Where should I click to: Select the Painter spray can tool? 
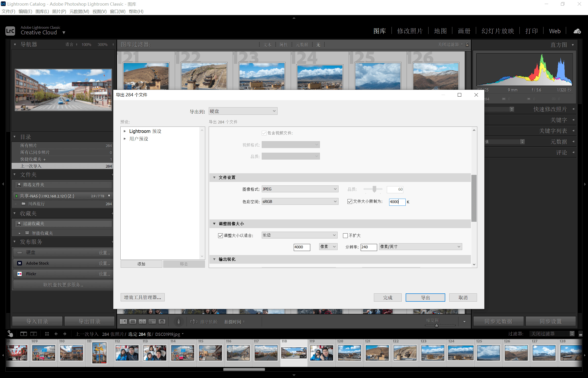[179, 321]
